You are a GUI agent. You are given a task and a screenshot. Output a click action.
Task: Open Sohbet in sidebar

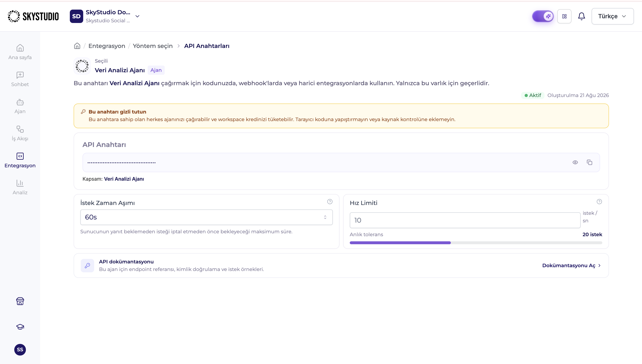[x=20, y=79]
